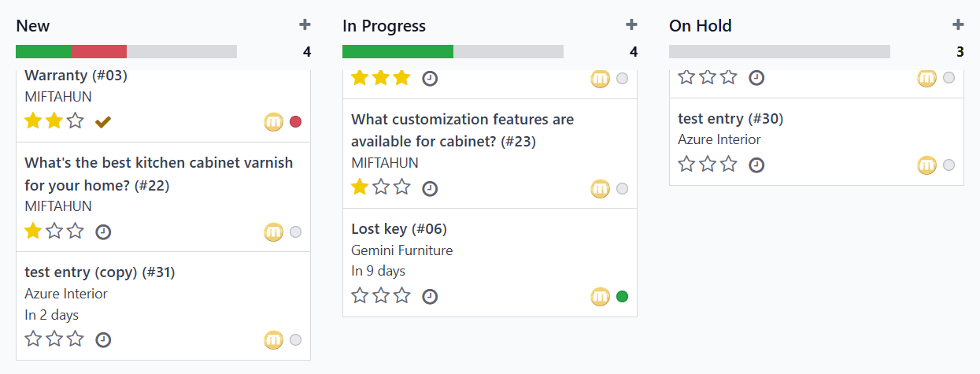Open assignee avatar on ticket #22
The width and height of the screenshot is (980, 374).
click(274, 232)
